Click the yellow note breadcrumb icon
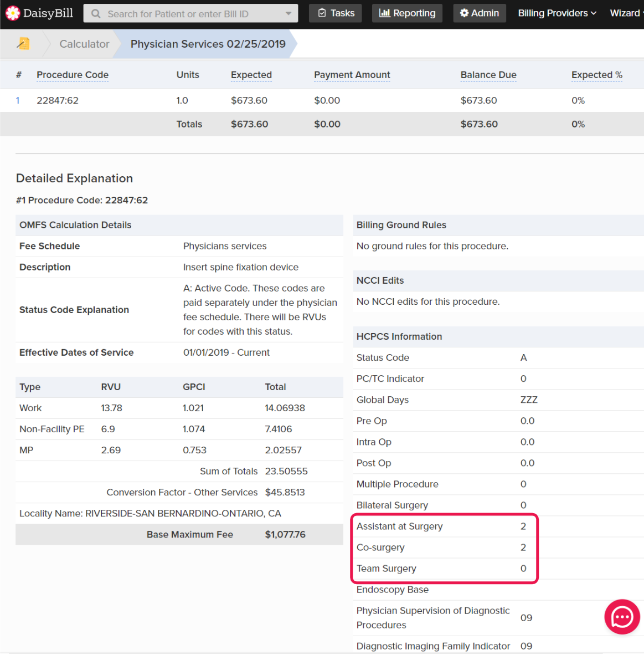644x655 pixels. tap(23, 44)
